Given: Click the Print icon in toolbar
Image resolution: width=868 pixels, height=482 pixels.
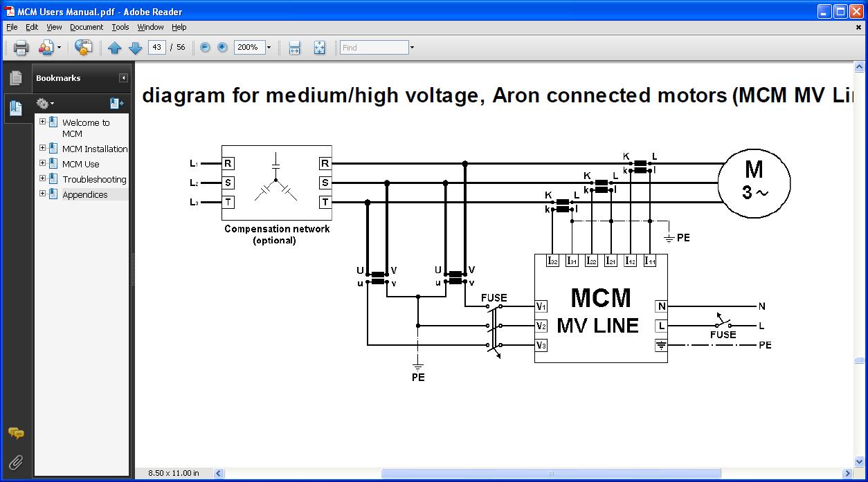Looking at the screenshot, I should coord(21,48).
